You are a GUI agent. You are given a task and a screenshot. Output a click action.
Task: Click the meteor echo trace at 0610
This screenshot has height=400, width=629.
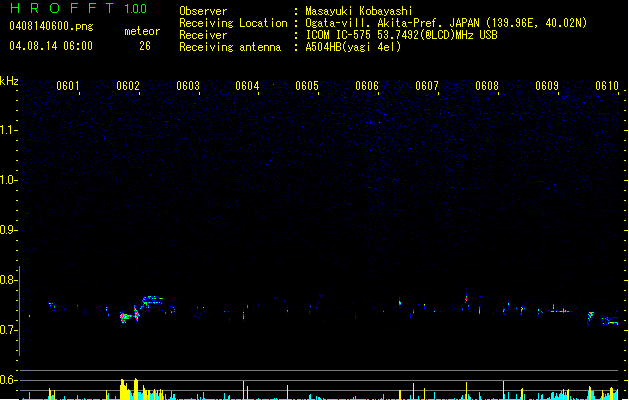coord(610,321)
